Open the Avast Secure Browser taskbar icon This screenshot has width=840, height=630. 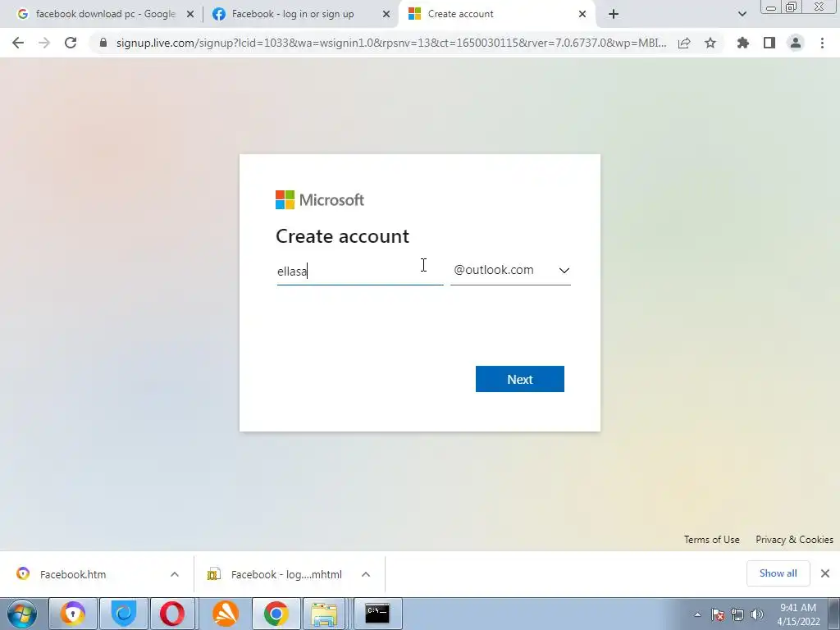72,614
